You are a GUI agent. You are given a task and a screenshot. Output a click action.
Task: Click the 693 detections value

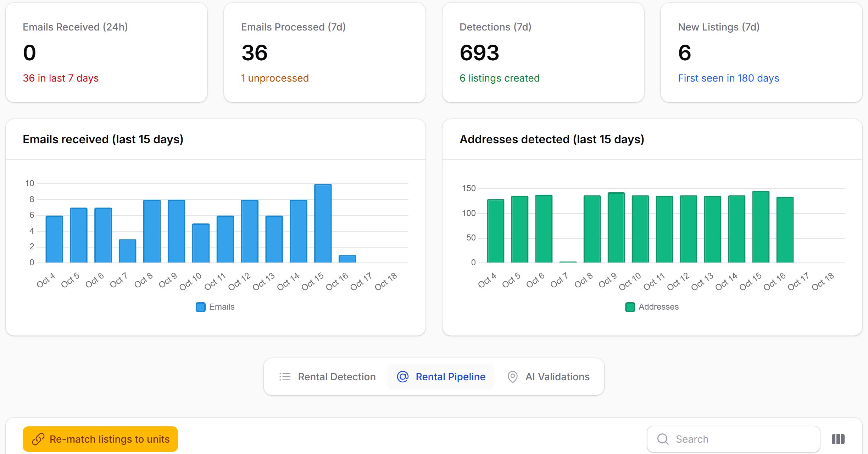pyautogui.click(x=479, y=52)
